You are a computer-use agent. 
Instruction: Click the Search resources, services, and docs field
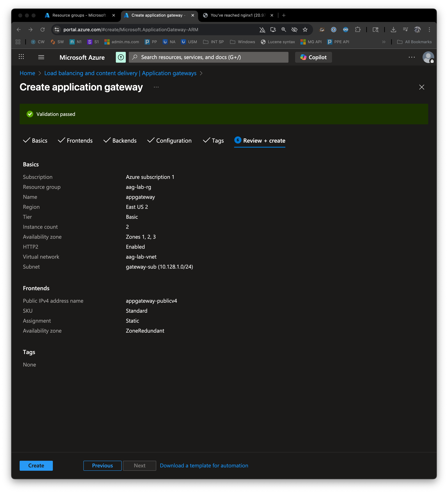pos(208,57)
